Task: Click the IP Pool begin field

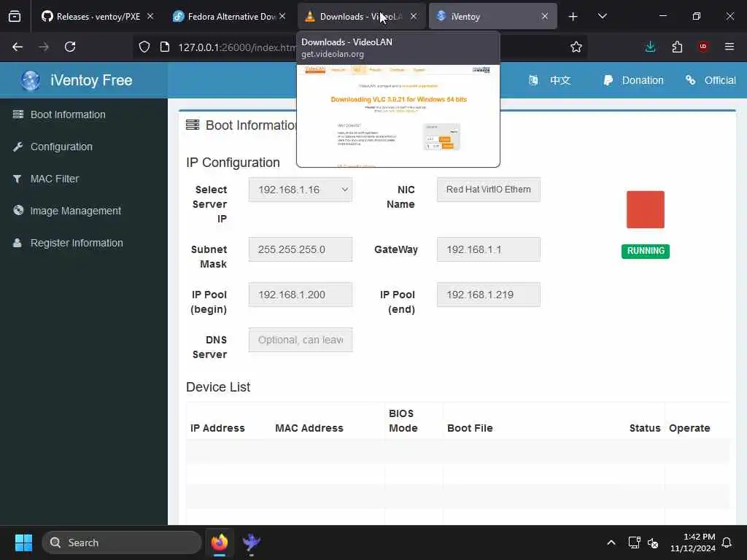Action: pos(300,295)
